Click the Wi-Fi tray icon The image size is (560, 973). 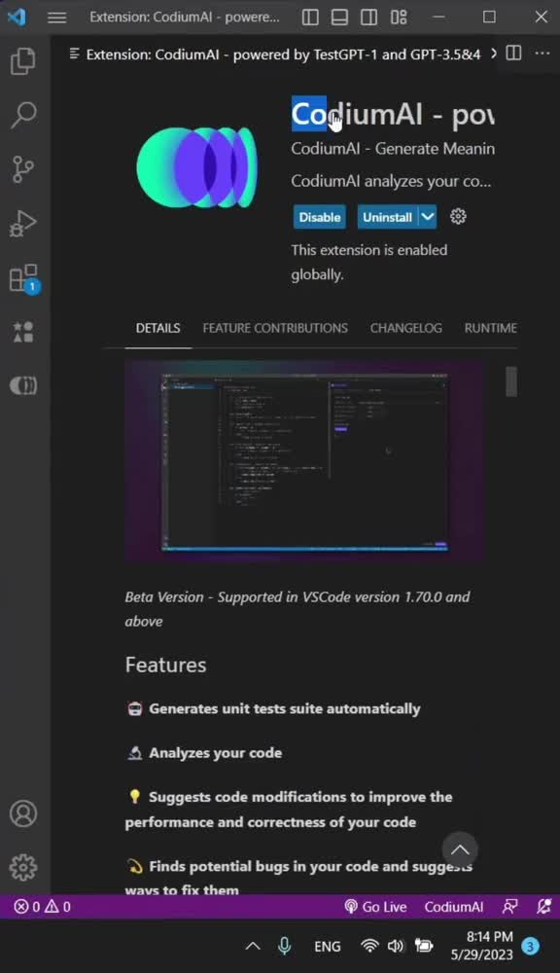(x=369, y=946)
